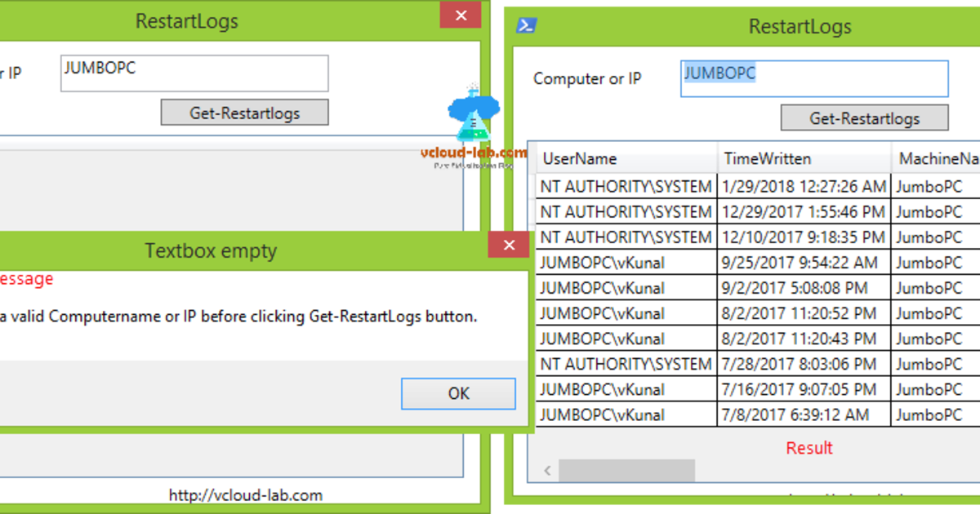
Task: Select JUMBOPC\vKunal in the 9/2/2017 row
Action: coord(626,287)
